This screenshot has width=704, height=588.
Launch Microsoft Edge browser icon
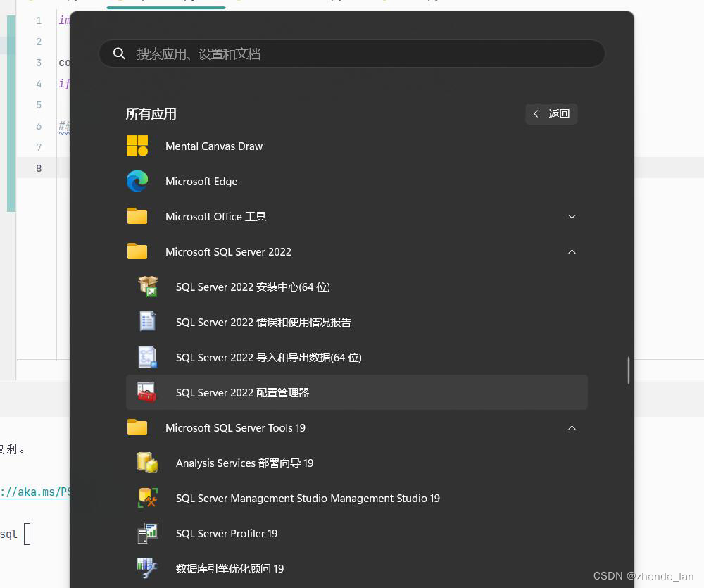point(137,181)
